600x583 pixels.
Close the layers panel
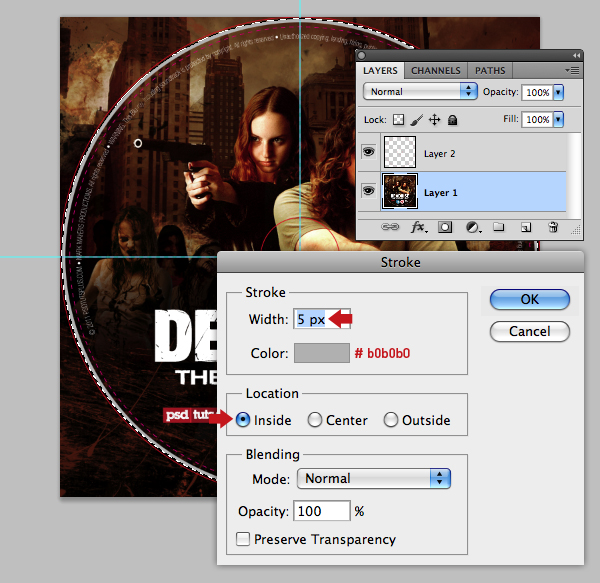[x=361, y=56]
